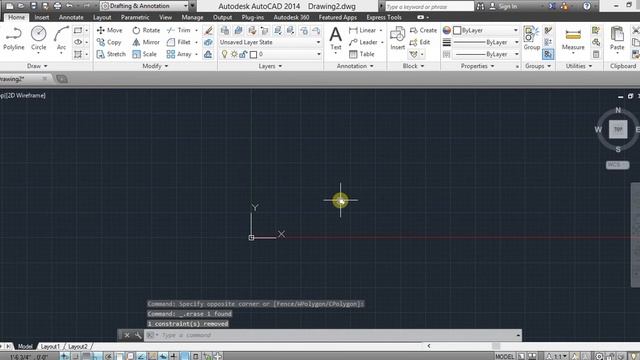The image size is (640, 360).
Task: Click the Paste clipboard icon
Action: 617,38
